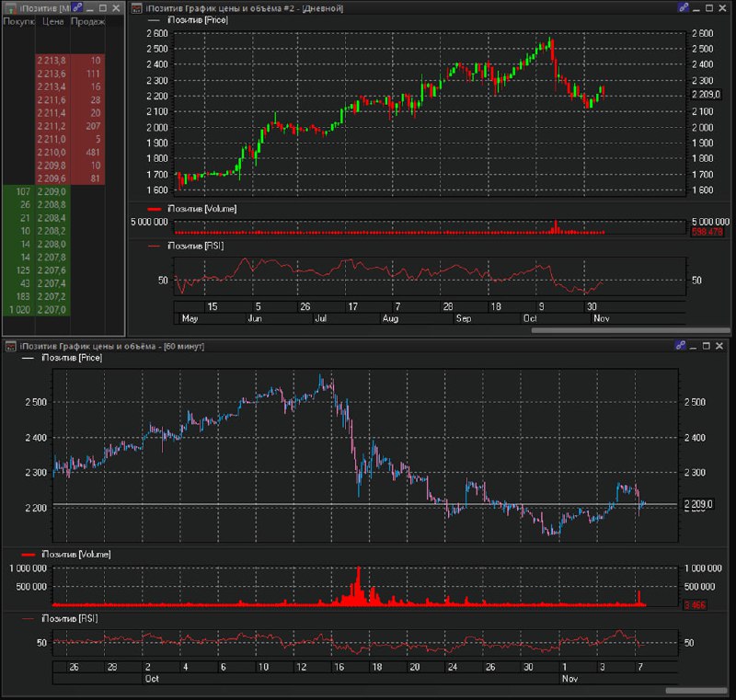736x700 pixels.
Task: Minimize the 60 минут chart window
Action: 694,346
